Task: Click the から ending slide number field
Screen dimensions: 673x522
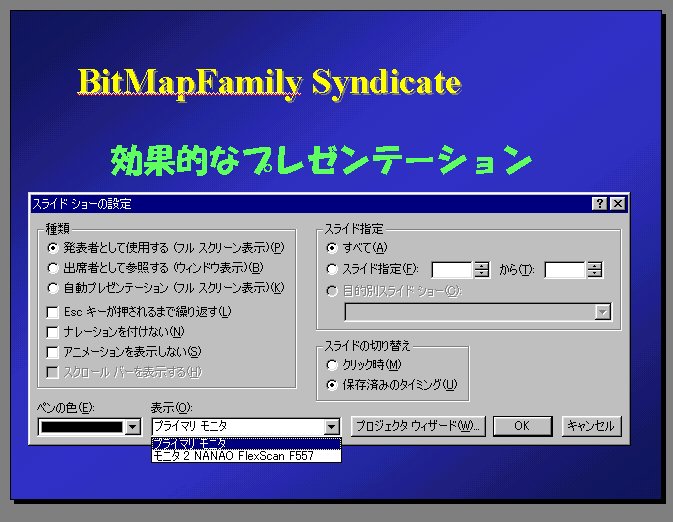Action: 565,269
